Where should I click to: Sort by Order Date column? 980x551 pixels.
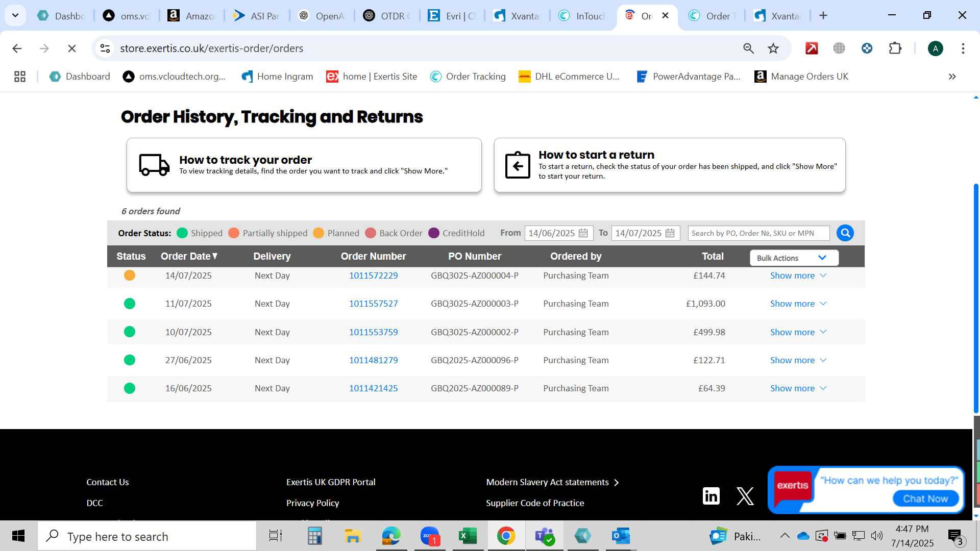(189, 256)
